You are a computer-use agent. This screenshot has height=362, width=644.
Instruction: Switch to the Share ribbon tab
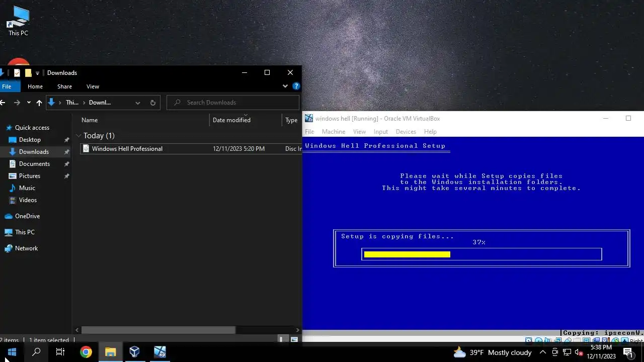(x=64, y=86)
